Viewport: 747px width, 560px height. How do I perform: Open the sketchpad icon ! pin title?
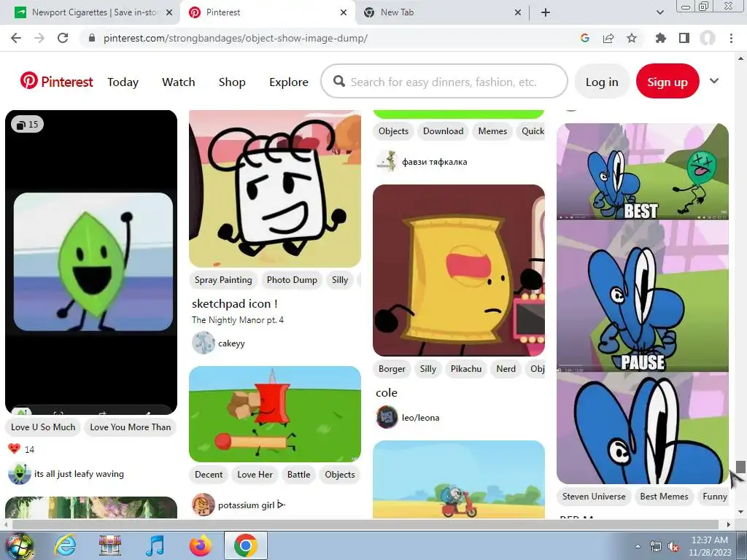pyautogui.click(x=235, y=304)
